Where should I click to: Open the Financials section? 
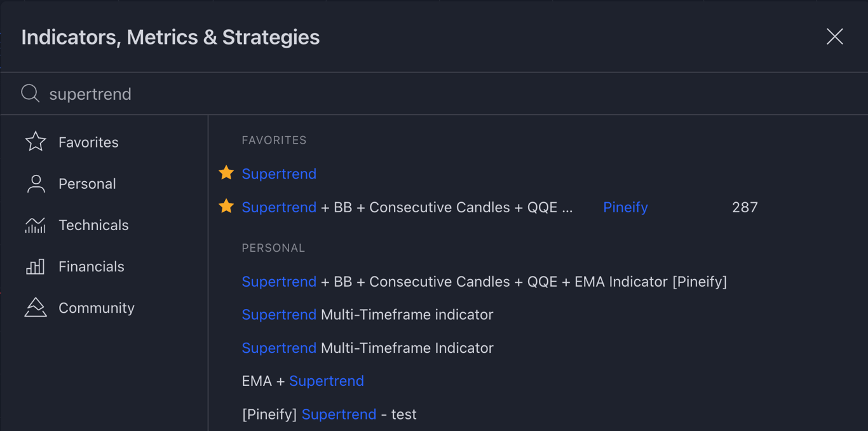coord(92,266)
